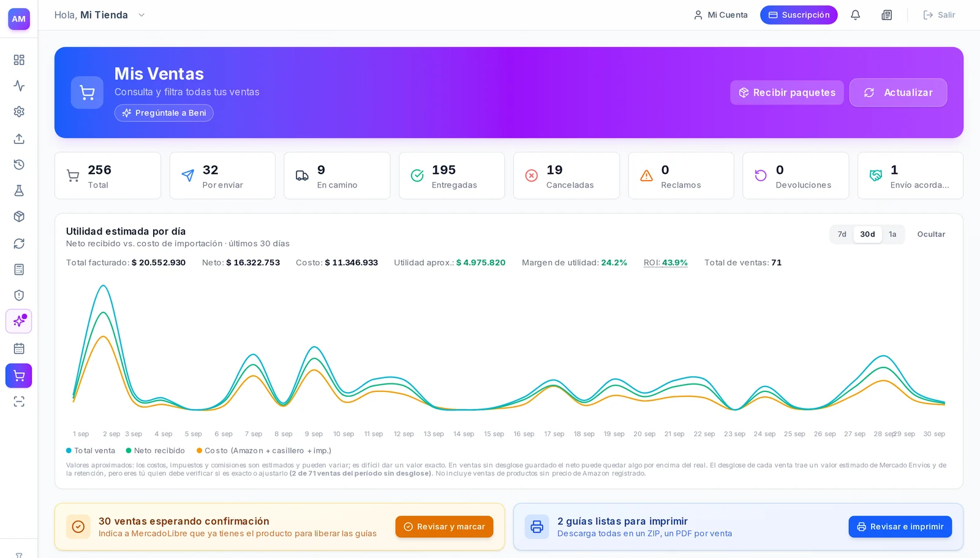Filter by the 0 Reclamos card
This screenshot has width=980, height=558.
pyautogui.click(x=681, y=176)
